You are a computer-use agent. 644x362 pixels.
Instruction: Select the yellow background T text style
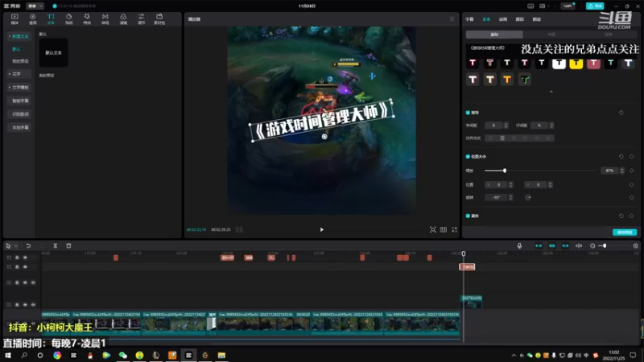[x=576, y=63]
